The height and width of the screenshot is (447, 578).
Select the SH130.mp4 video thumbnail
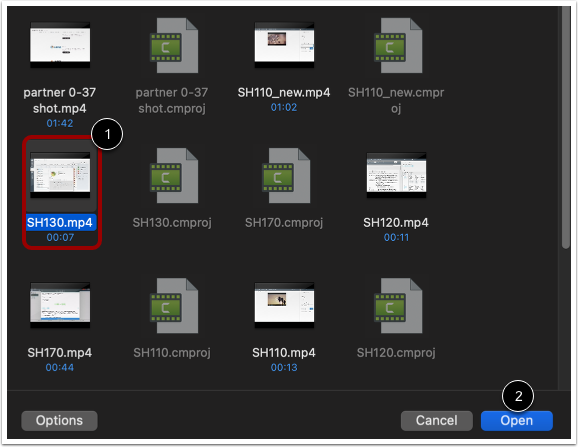point(60,175)
